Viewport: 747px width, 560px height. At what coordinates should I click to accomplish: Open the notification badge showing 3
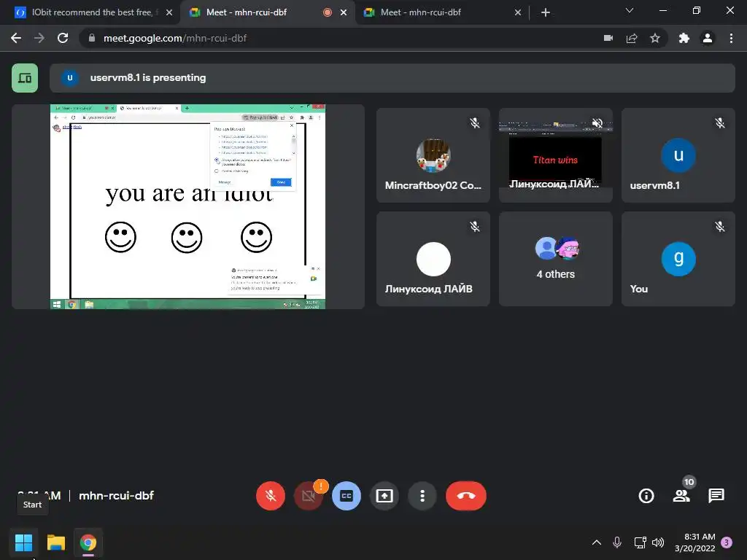(727, 542)
